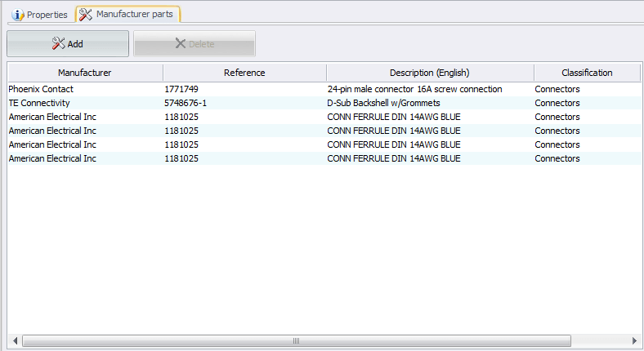This screenshot has height=351, width=644.
Task: Click reference 1771749
Action: click(181, 89)
